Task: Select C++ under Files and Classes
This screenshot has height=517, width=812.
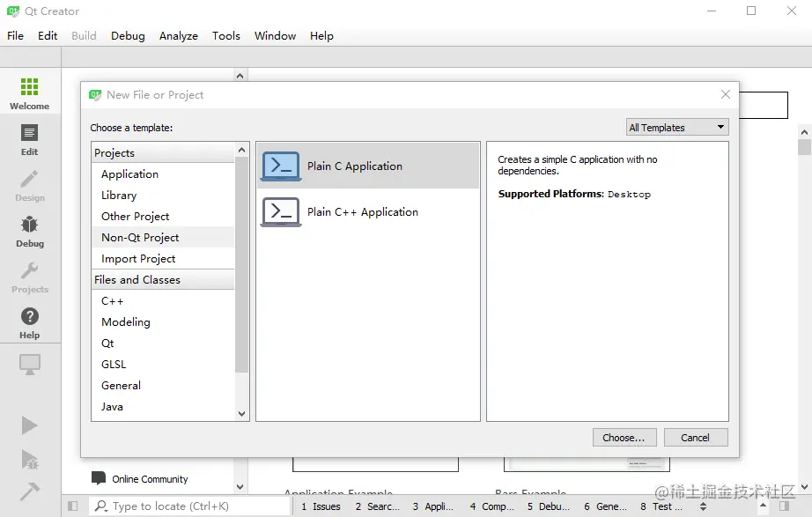Action: click(x=163, y=301)
